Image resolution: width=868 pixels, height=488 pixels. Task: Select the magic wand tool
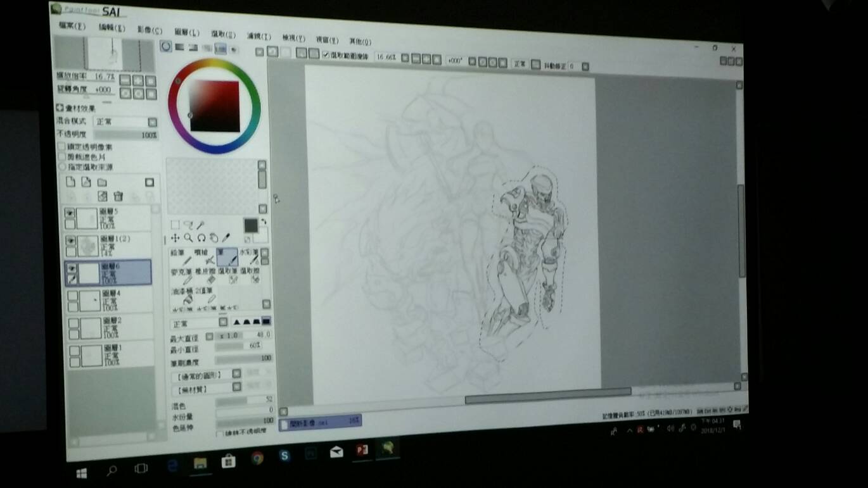[x=200, y=224]
